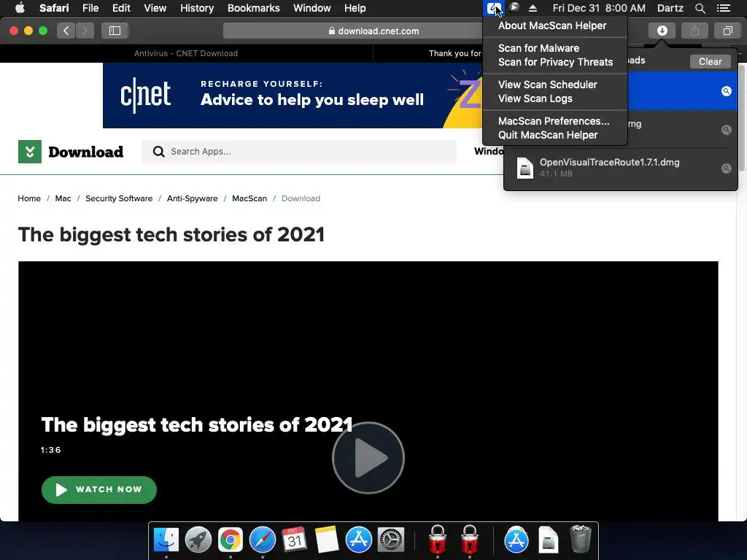Open Trash in the Dock

point(580,539)
